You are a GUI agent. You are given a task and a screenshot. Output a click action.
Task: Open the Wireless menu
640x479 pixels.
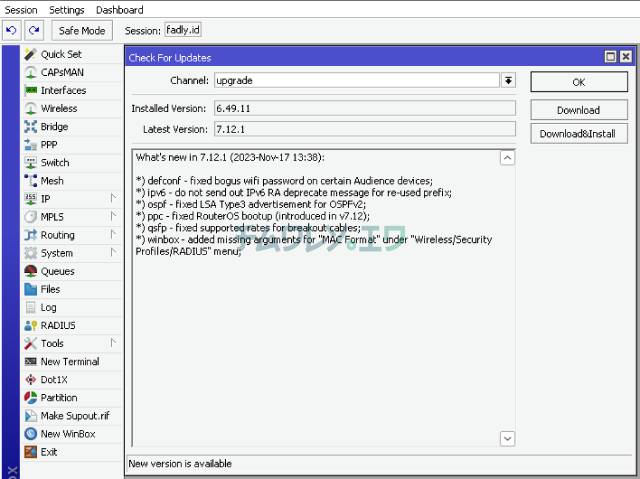pos(58,108)
